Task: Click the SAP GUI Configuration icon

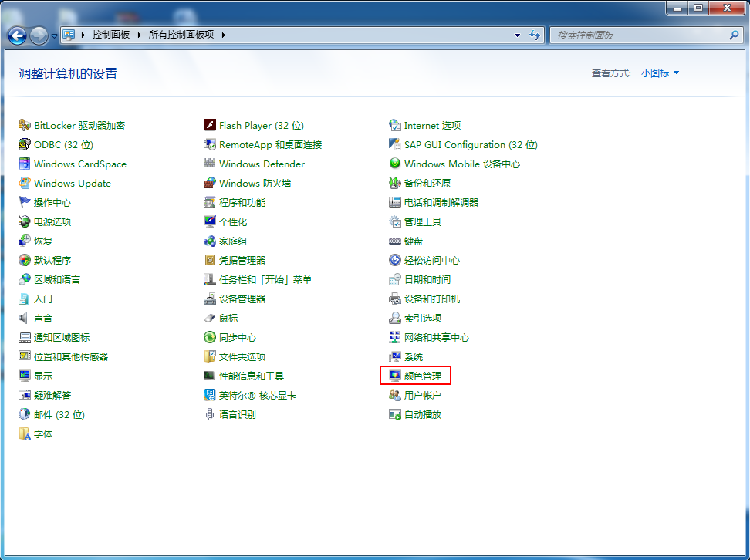Action: (x=394, y=144)
